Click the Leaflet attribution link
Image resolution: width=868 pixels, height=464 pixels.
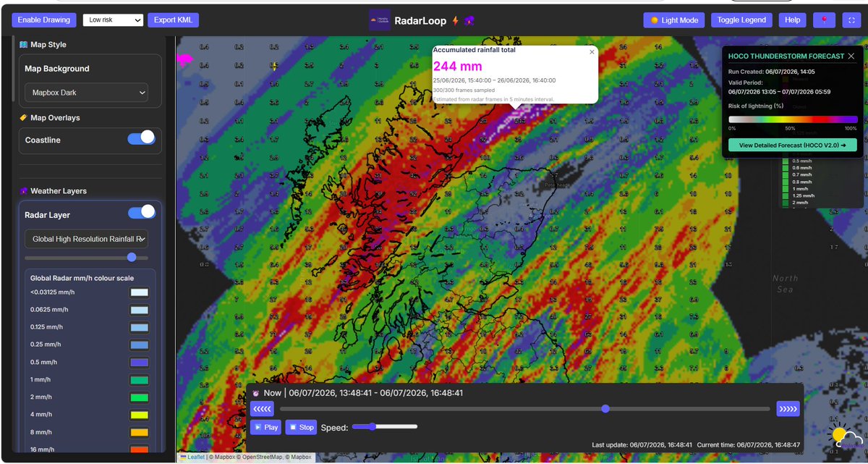(x=196, y=457)
